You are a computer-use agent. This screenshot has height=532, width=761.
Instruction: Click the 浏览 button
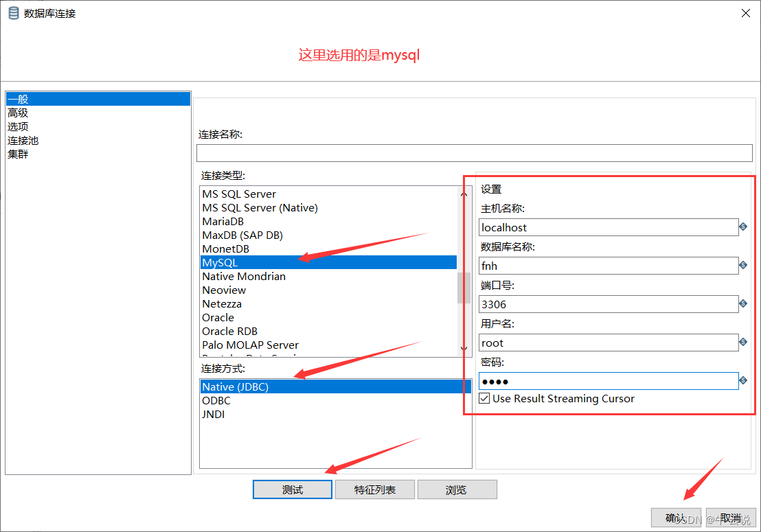457,490
